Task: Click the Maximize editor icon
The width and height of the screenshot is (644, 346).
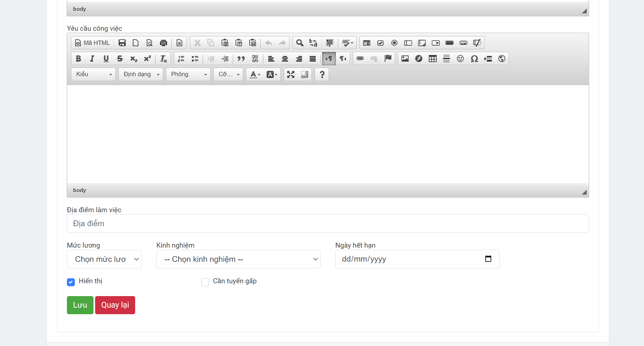Action: 291,75
